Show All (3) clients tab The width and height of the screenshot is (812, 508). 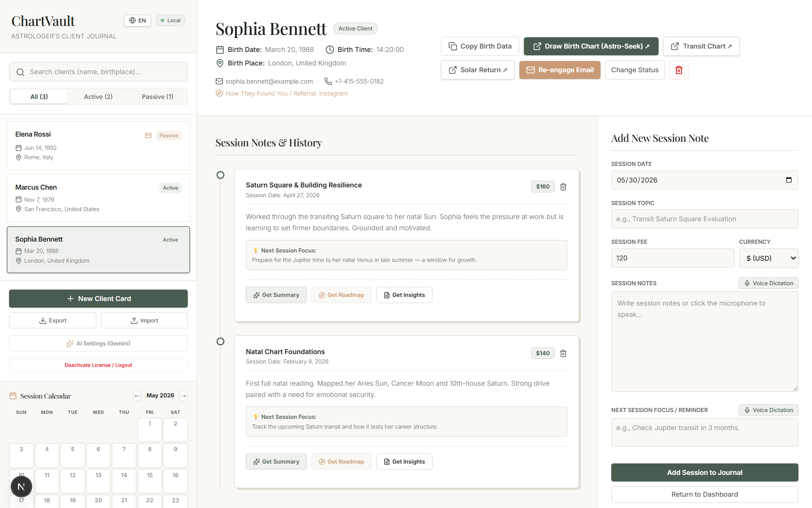pos(39,97)
